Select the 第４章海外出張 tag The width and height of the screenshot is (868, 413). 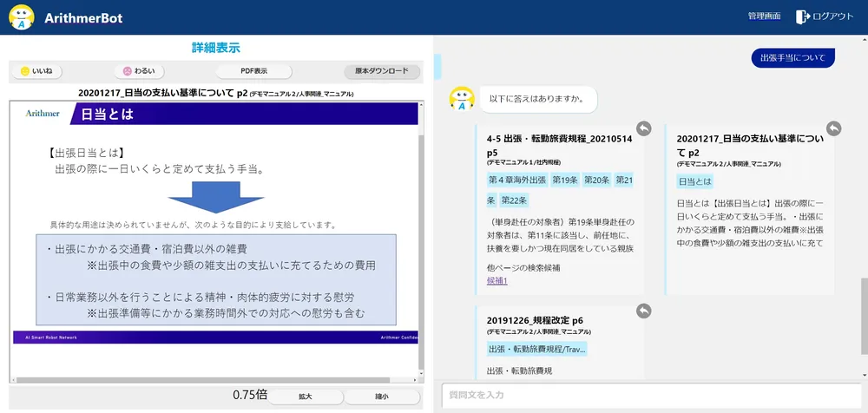517,180
